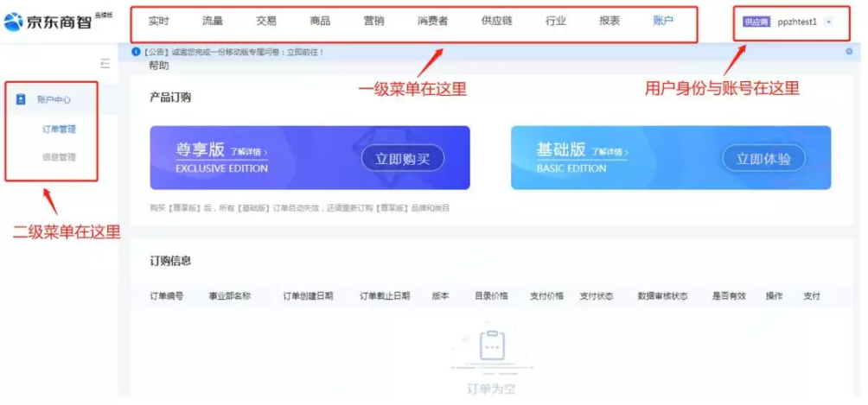Click the 立即购买 button
Image resolution: width=868 pixels, height=405 pixels.
[x=403, y=159]
